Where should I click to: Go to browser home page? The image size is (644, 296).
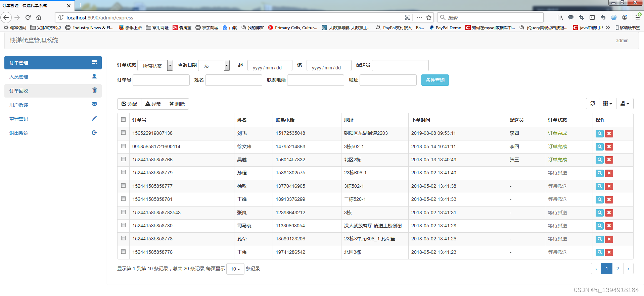coord(39,17)
